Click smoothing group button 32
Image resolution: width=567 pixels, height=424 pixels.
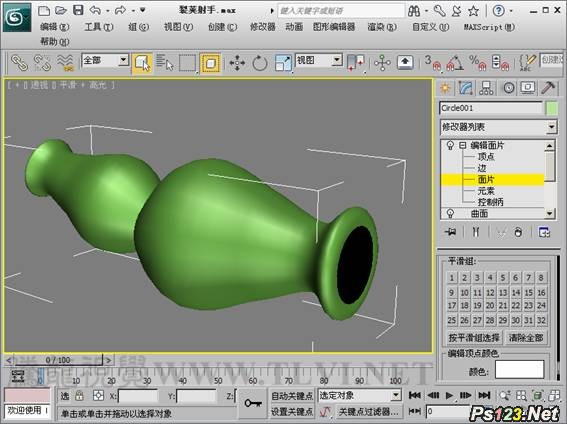click(x=541, y=320)
